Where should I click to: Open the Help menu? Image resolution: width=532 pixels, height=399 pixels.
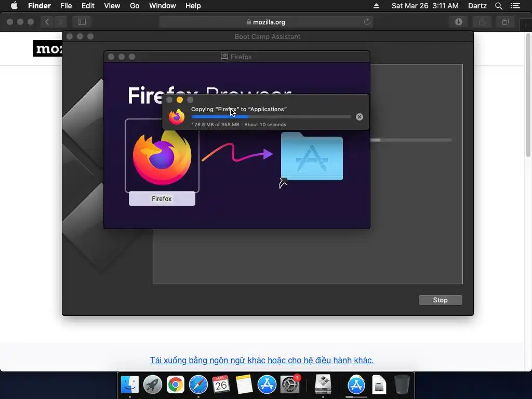point(193,6)
